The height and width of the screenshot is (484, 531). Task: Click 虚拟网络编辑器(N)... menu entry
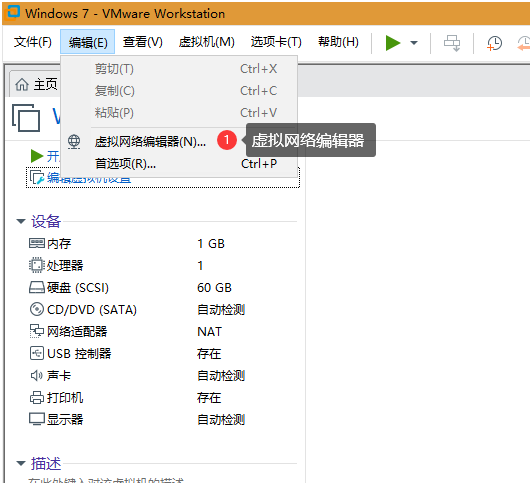tap(179, 141)
